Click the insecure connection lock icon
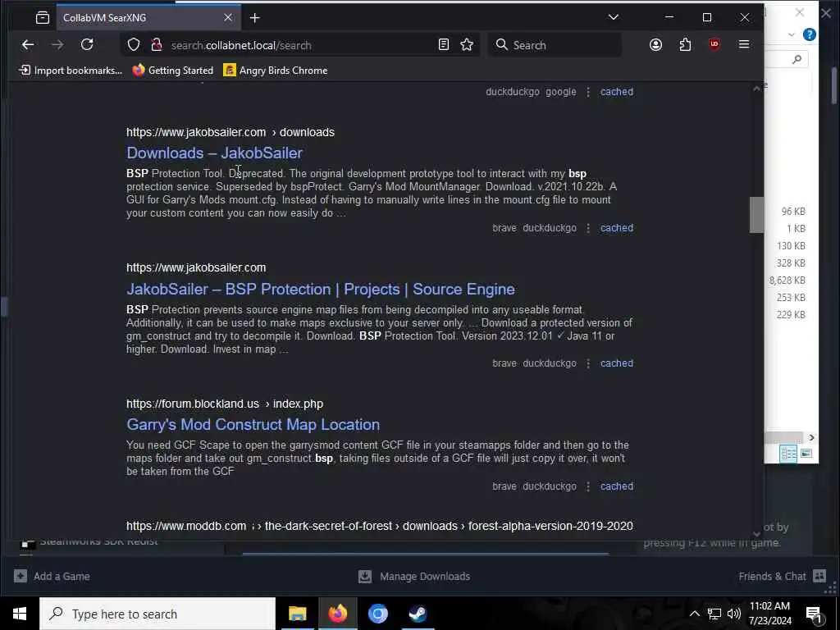This screenshot has width=840, height=630. tap(157, 45)
